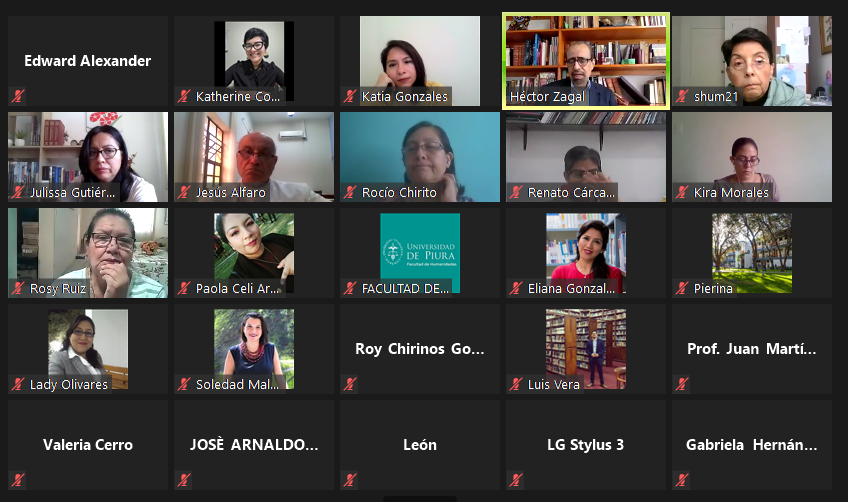848x502 pixels.
Task: Click muted mic icon next to Katia Gonzales
Action: tap(350, 96)
